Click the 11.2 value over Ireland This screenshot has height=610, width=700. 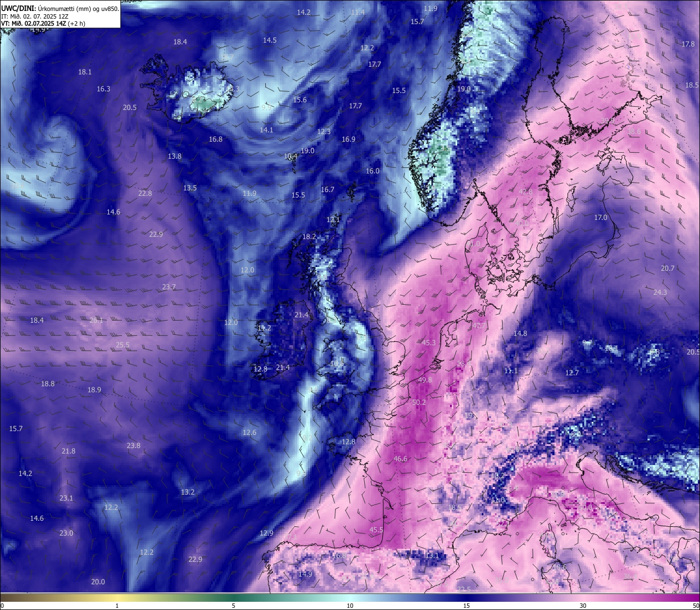[x=264, y=328]
